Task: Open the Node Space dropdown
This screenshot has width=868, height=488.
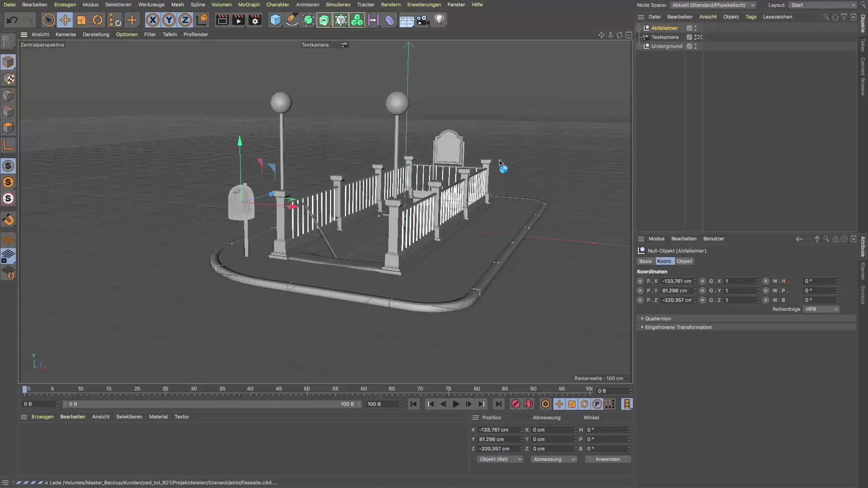Action: point(713,5)
